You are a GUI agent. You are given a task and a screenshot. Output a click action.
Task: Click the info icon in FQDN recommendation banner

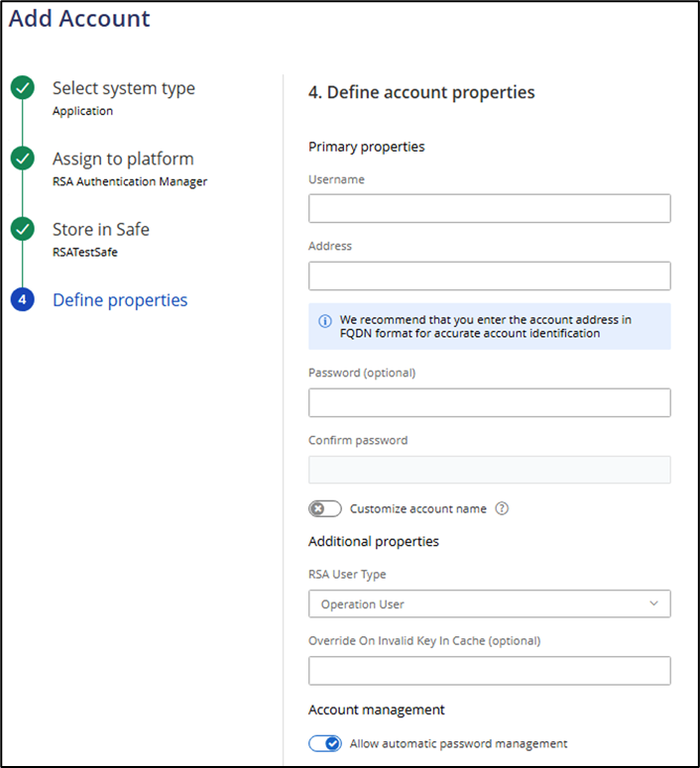(324, 321)
